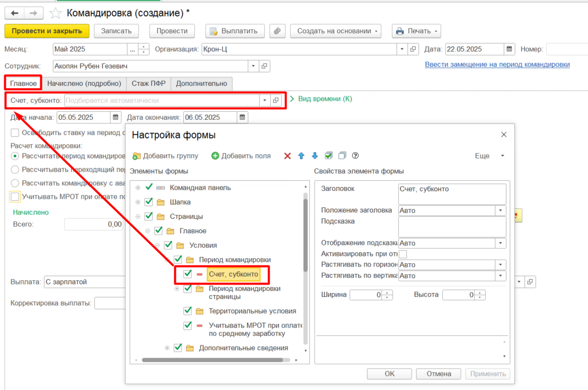Screen dimensions: 588x390
Task: Open Ввести замещение на период командировки link
Action: point(497,64)
